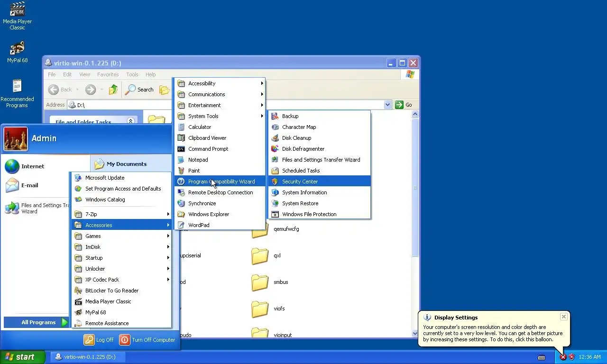The image size is (607, 364).
Task: Open Clipboard Viewer in Accessories
Action: (x=220, y=138)
